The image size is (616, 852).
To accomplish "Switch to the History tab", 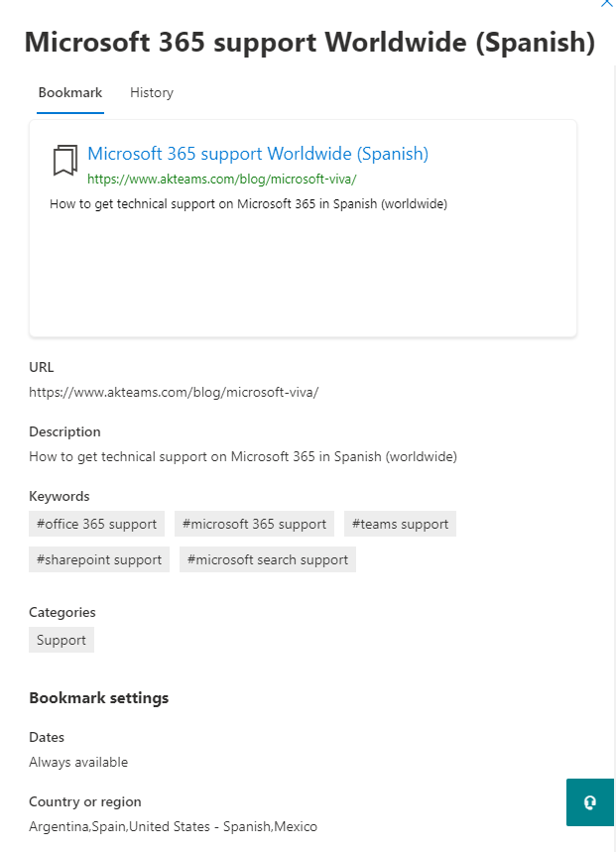I will 152,93.
